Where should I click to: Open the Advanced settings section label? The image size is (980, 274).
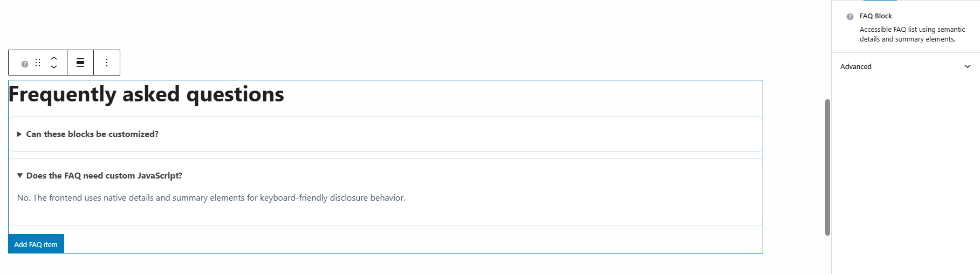[x=856, y=67]
